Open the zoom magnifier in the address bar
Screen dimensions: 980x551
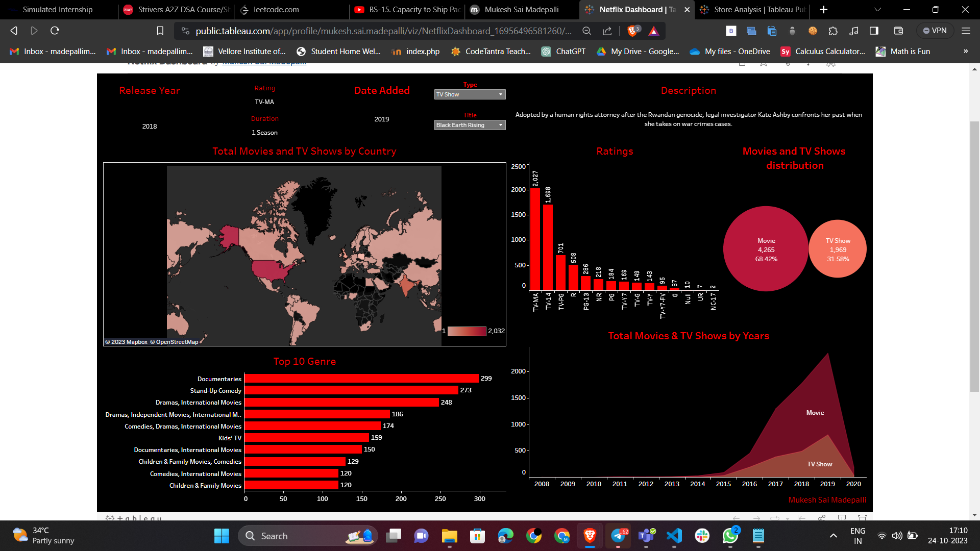click(x=587, y=31)
